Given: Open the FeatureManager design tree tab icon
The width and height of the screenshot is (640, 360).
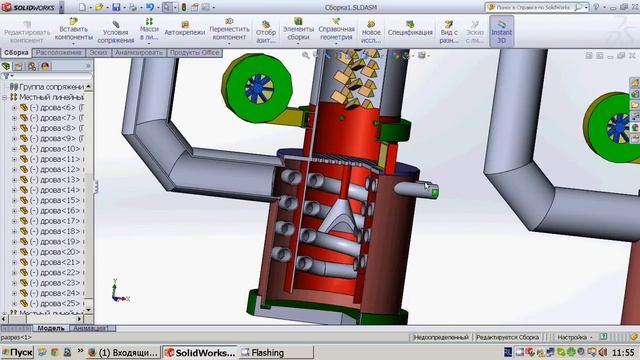Looking at the screenshot, I should point(6,66).
